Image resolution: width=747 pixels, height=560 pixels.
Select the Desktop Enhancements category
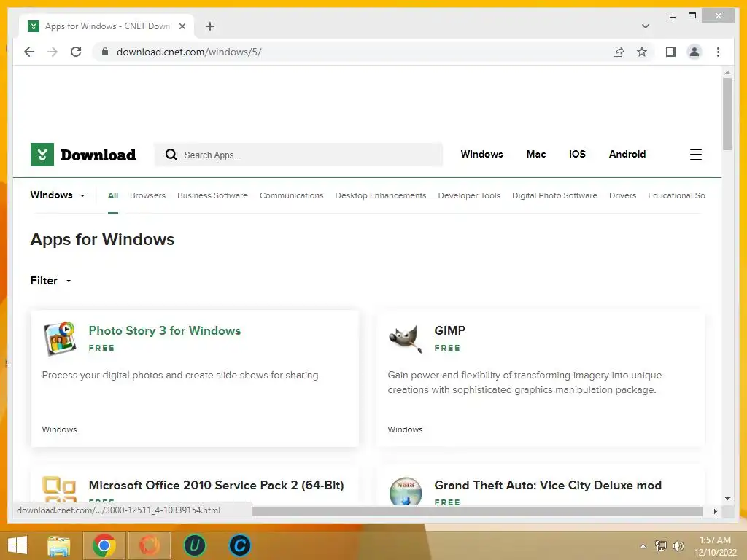(381, 195)
